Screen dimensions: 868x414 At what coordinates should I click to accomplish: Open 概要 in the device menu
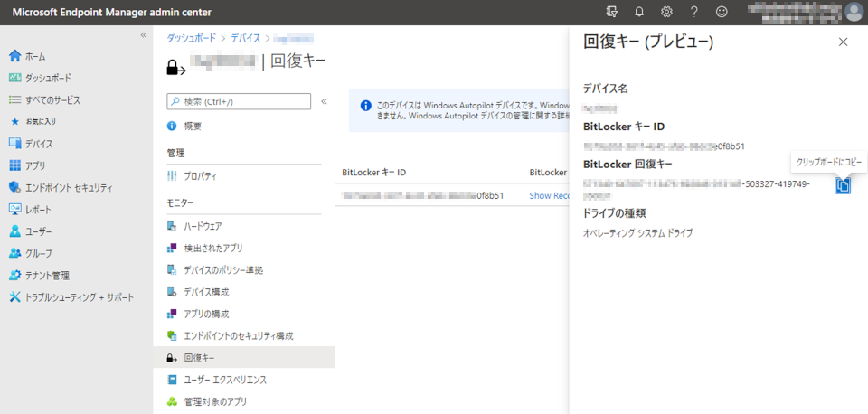click(184, 127)
